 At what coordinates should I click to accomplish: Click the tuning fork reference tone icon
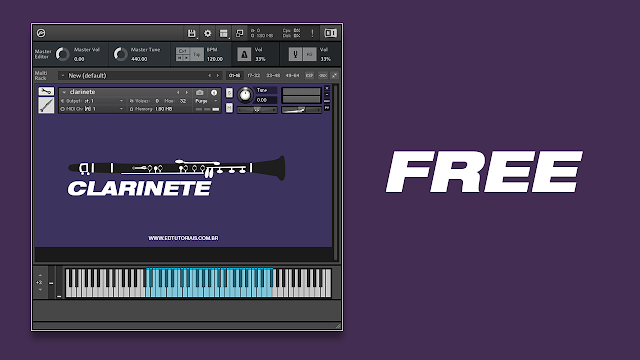[x=295, y=54]
